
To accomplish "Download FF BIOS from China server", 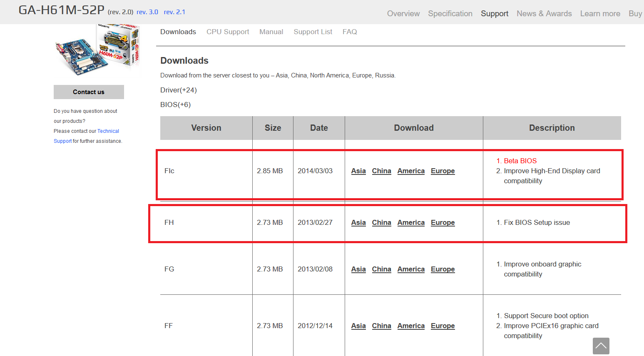I will (x=381, y=326).
